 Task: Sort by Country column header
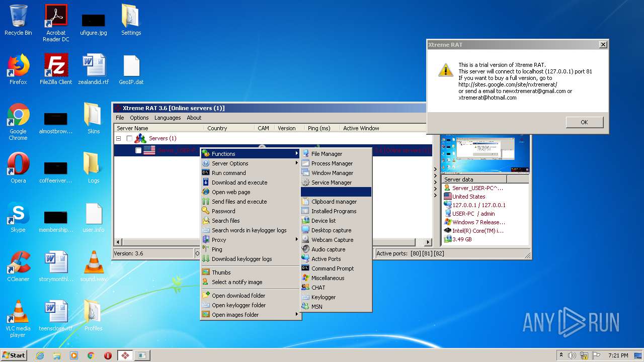tap(229, 128)
